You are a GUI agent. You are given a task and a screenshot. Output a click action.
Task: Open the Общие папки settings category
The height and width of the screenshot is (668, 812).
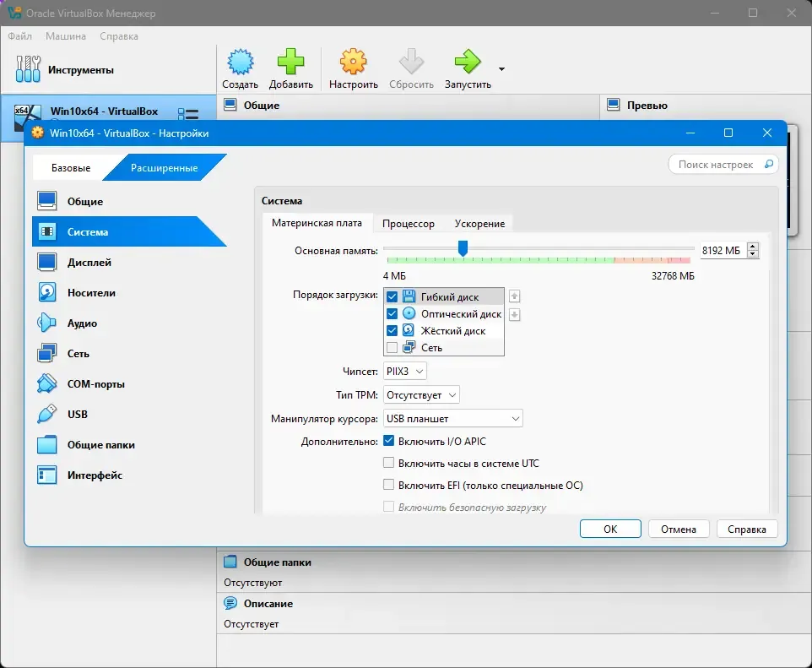click(x=129, y=445)
